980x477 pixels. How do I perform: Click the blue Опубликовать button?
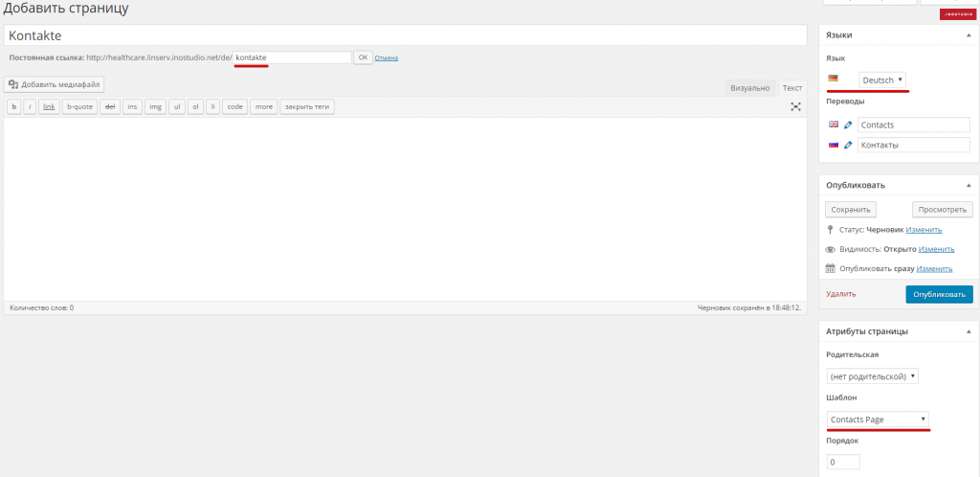point(939,294)
